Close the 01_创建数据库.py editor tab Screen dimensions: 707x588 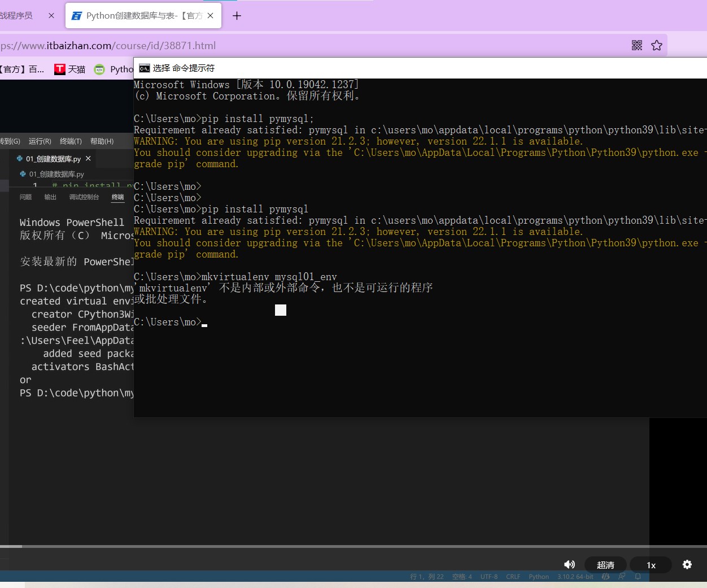88,159
